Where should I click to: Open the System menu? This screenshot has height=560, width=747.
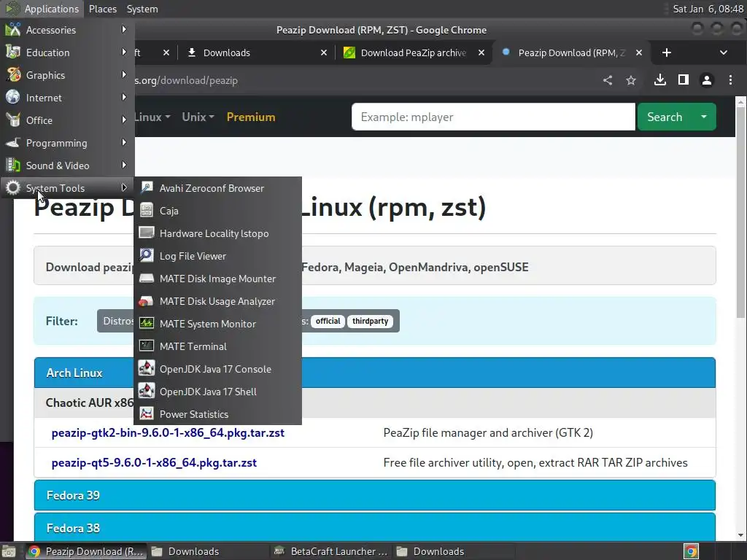coord(142,9)
